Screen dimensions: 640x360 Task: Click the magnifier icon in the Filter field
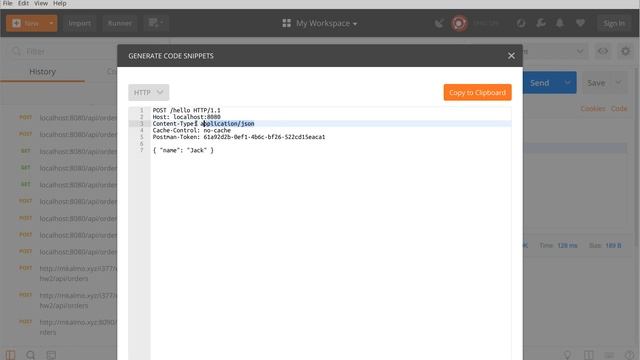click(x=17, y=51)
